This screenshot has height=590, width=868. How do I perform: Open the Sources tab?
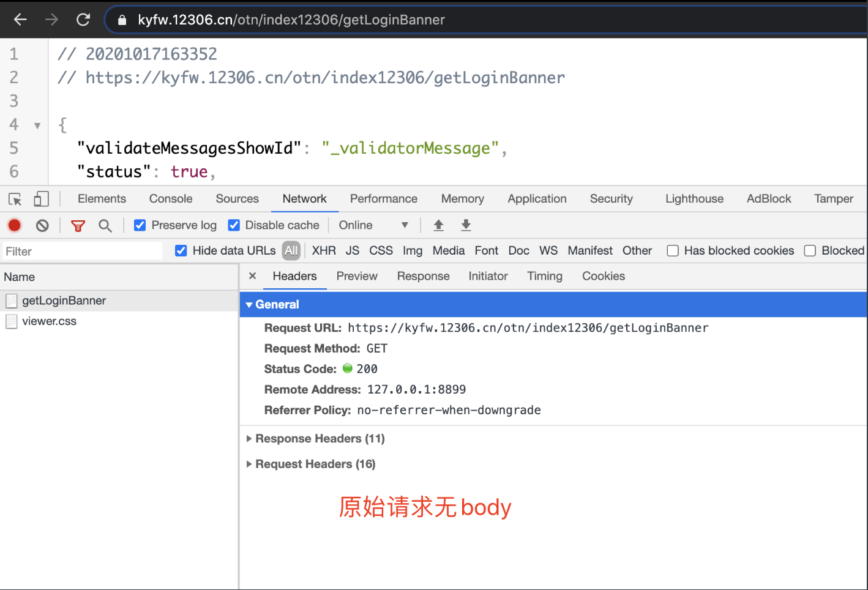pos(237,199)
